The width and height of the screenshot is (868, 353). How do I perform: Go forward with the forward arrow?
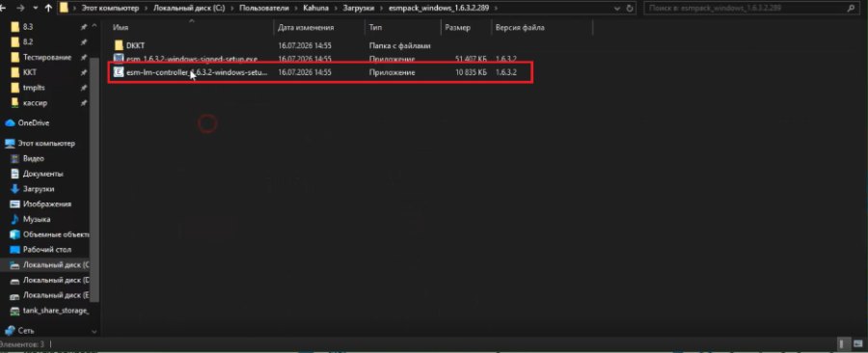point(20,9)
